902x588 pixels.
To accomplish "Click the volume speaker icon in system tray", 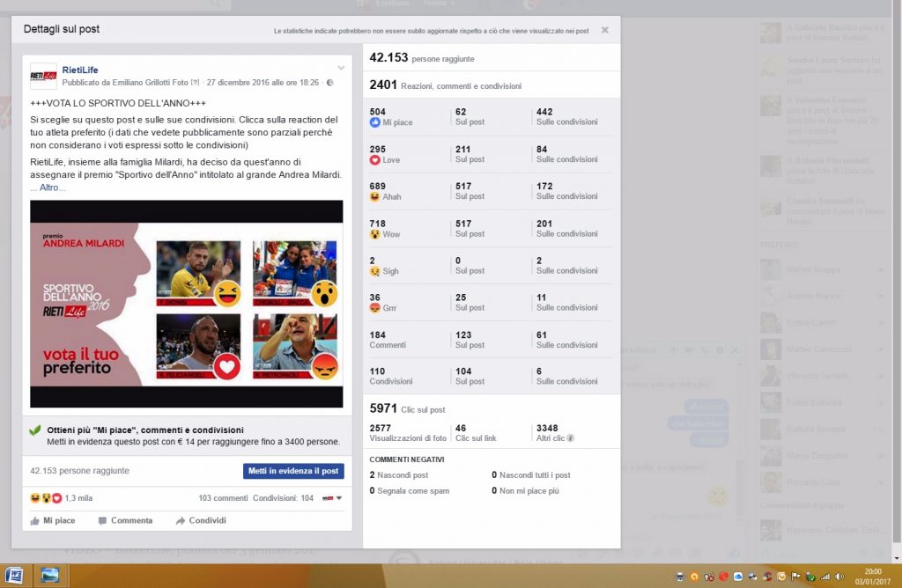I will click(839, 577).
